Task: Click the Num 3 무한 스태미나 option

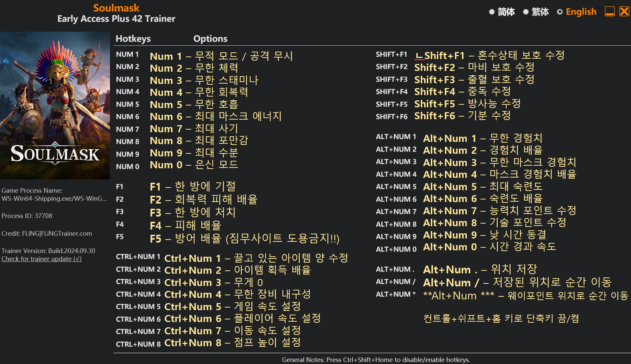Action: point(204,80)
